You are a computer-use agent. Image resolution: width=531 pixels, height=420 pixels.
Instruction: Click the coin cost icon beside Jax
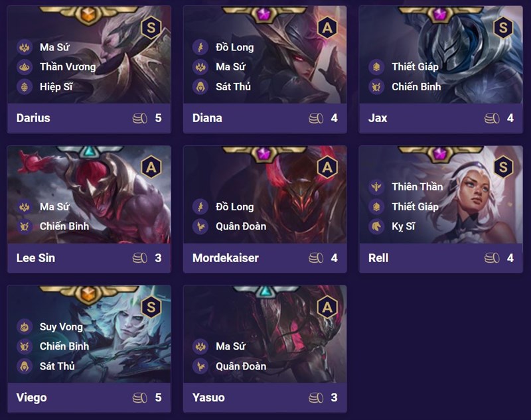pos(492,119)
